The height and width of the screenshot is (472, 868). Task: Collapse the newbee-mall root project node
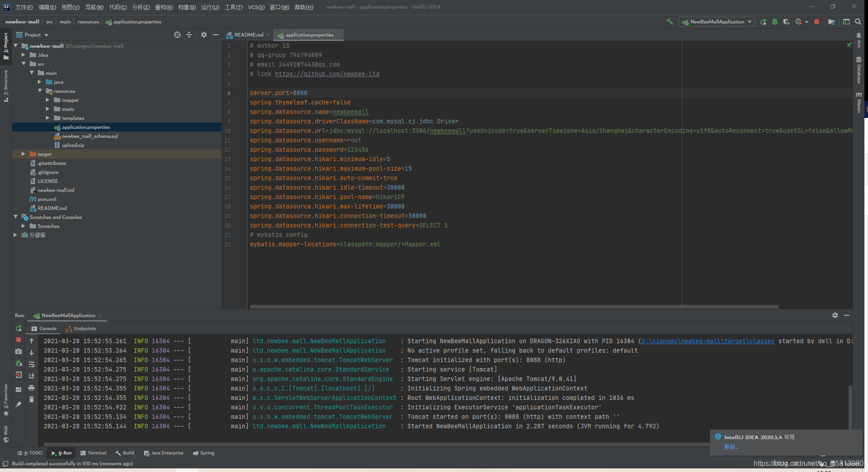tap(16, 46)
